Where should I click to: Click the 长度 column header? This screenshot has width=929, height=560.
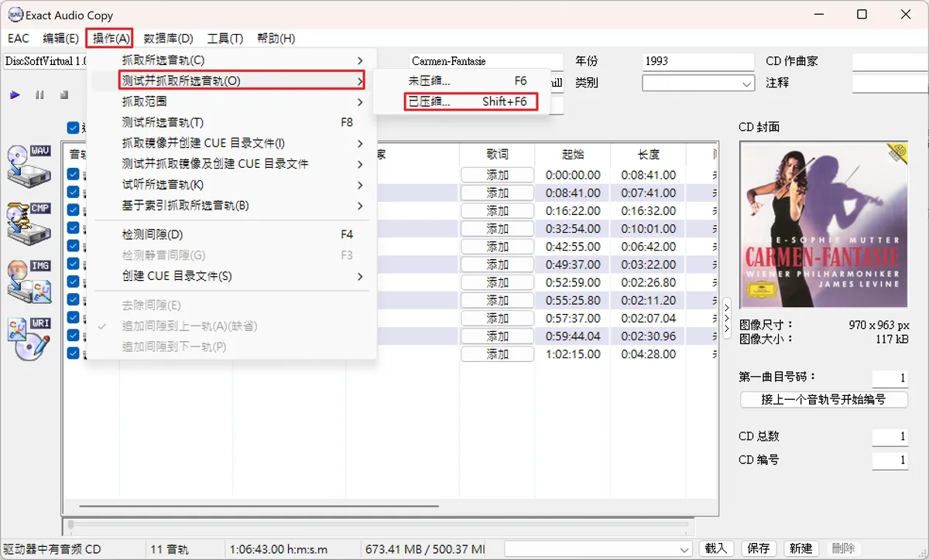click(x=649, y=154)
